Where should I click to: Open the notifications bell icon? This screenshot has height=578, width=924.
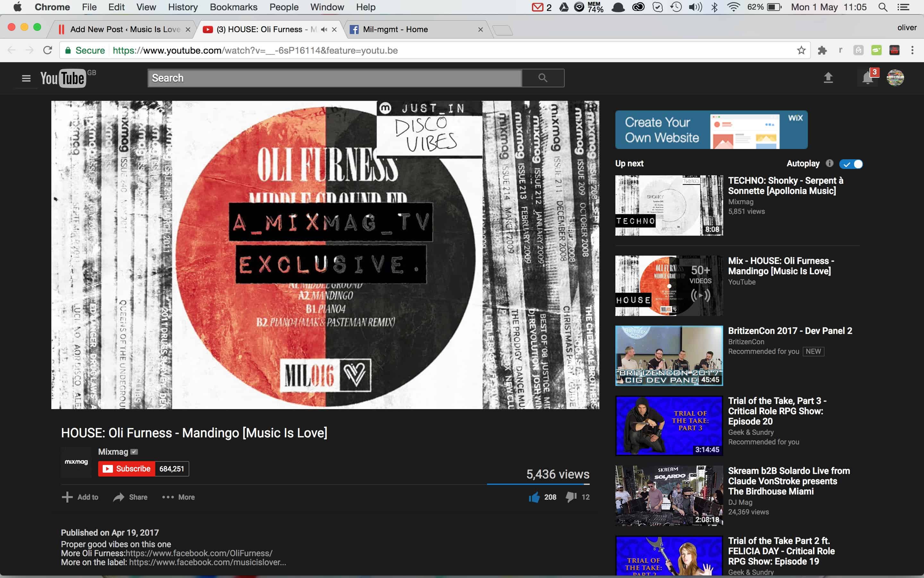pyautogui.click(x=868, y=78)
